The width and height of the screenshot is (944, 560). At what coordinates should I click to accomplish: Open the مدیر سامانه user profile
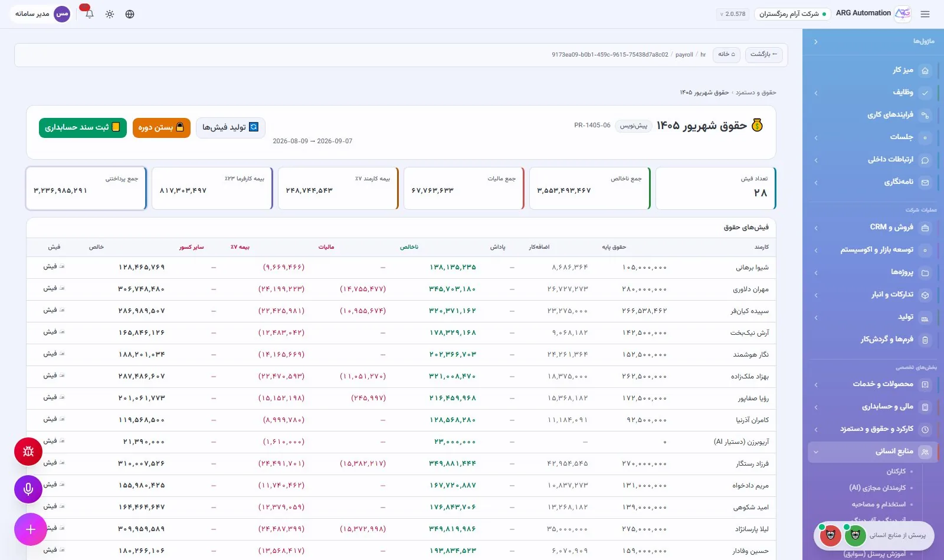point(42,14)
